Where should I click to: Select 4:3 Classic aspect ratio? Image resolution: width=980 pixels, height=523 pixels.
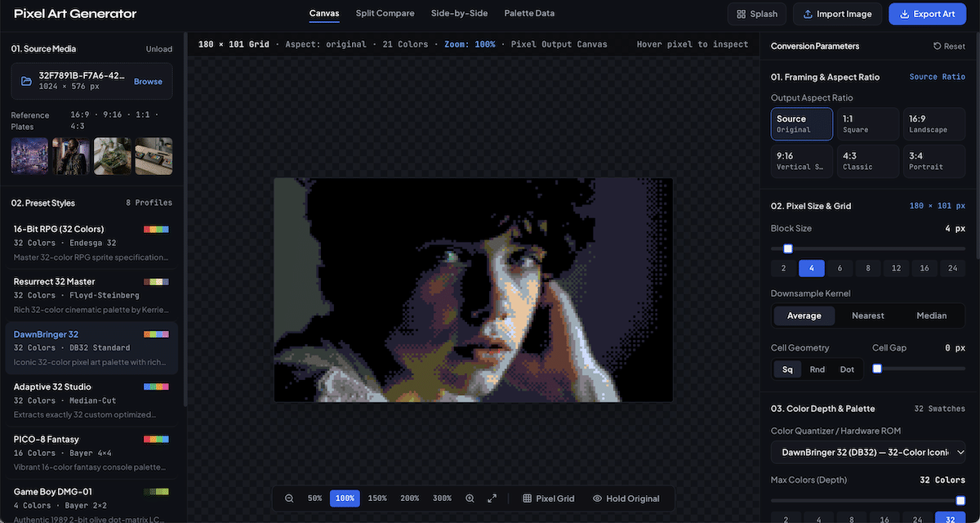(x=868, y=161)
